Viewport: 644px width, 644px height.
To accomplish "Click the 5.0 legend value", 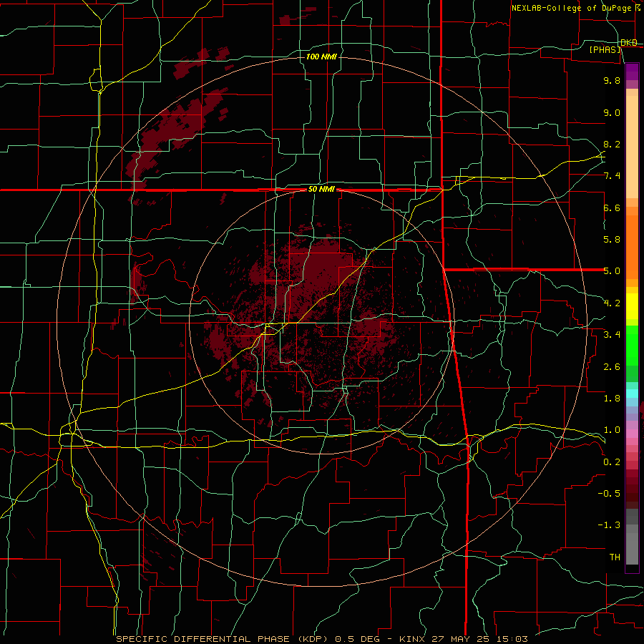I will click(612, 271).
